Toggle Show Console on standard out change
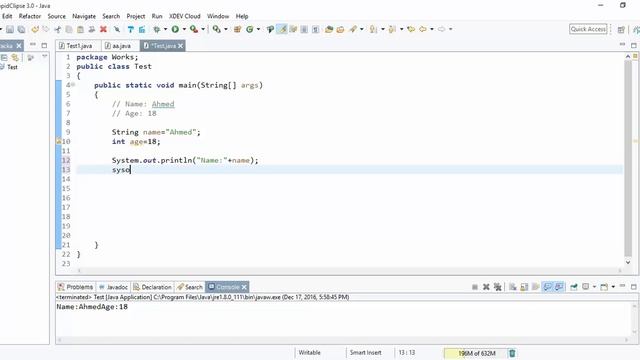This screenshot has width=640, height=360. pos(547,287)
